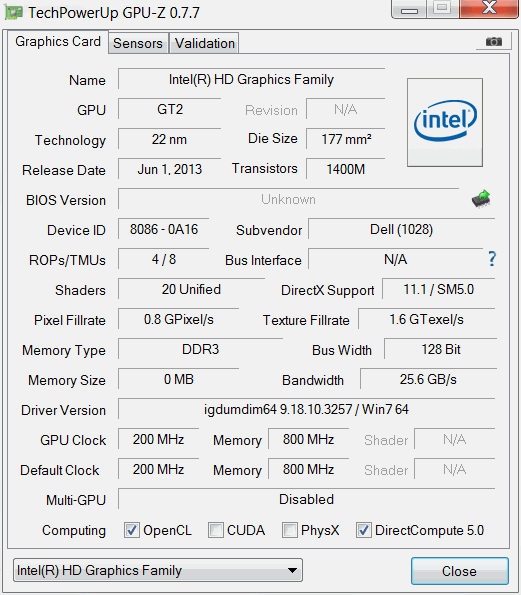The image size is (521, 595).
Task: Switch to the Validation tab
Action: pos(205,43)
